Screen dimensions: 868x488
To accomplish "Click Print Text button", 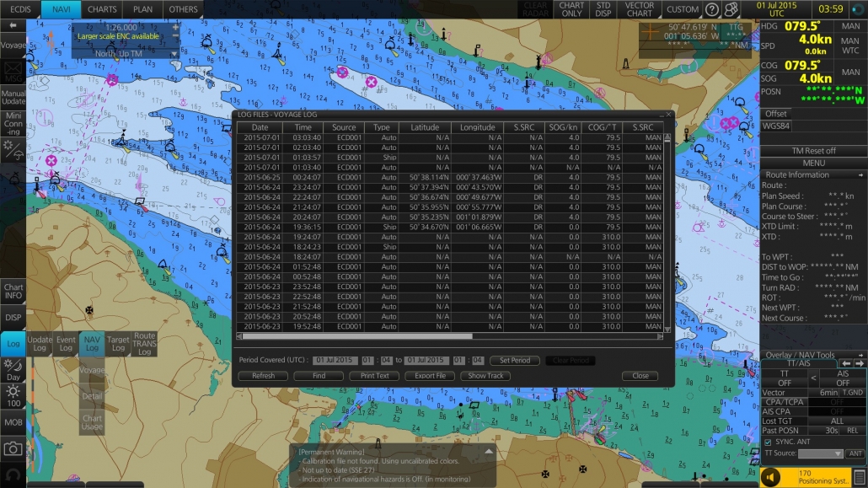I will 375,376.
